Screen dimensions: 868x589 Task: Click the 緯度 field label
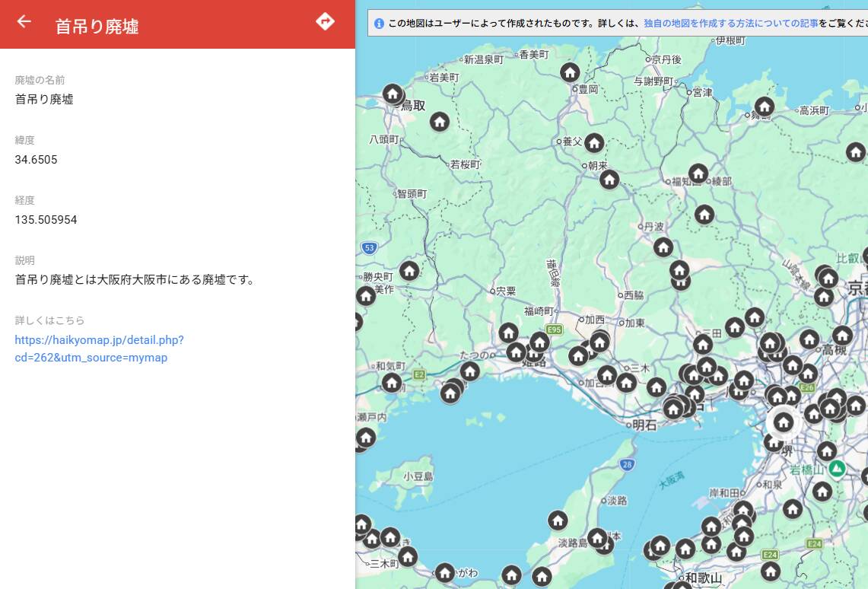(25, 140)
